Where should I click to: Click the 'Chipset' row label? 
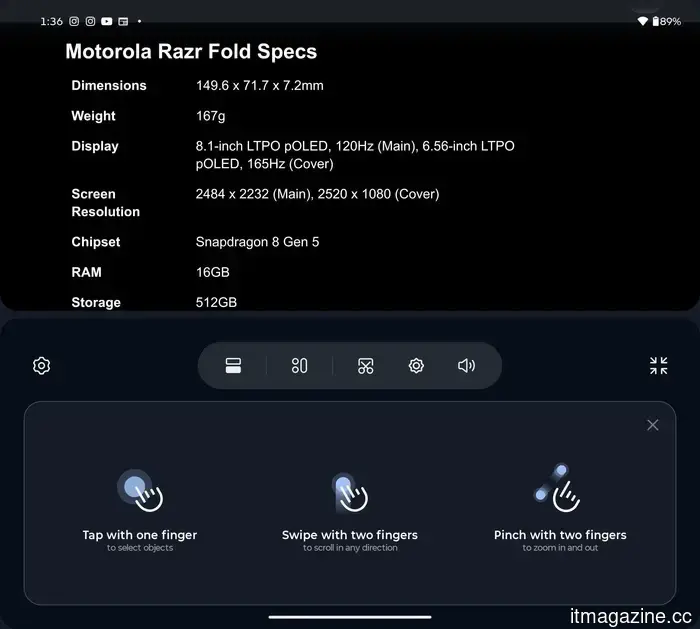tap(96, 242)
